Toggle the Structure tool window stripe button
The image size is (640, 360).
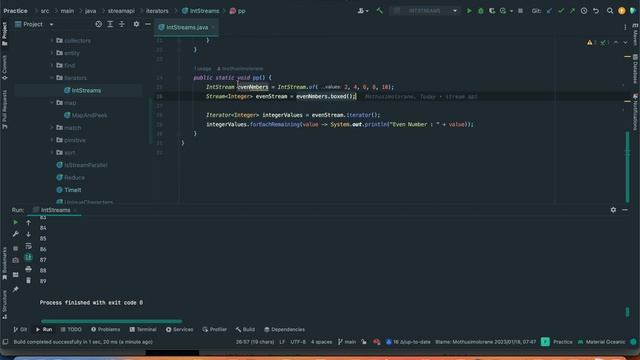coord(4,304)
